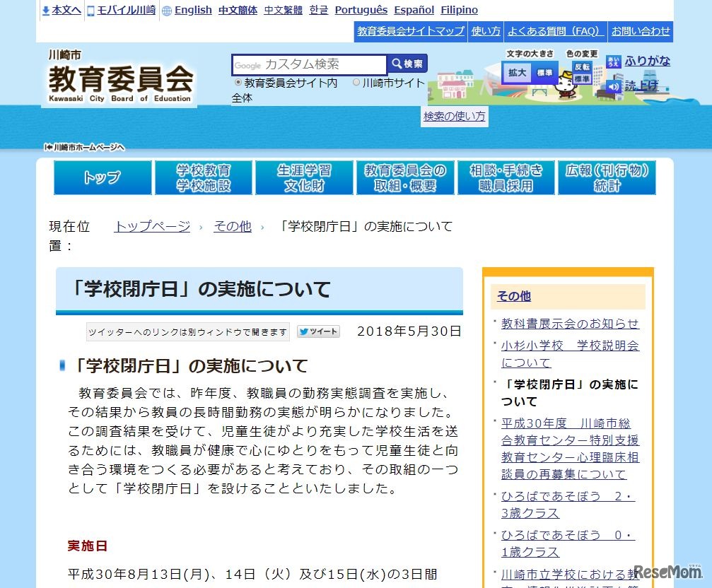Click the 教育委員会 Kawasaki Board logo
The width and height of the screenshot is (712, 588).
tap(119, 78)
